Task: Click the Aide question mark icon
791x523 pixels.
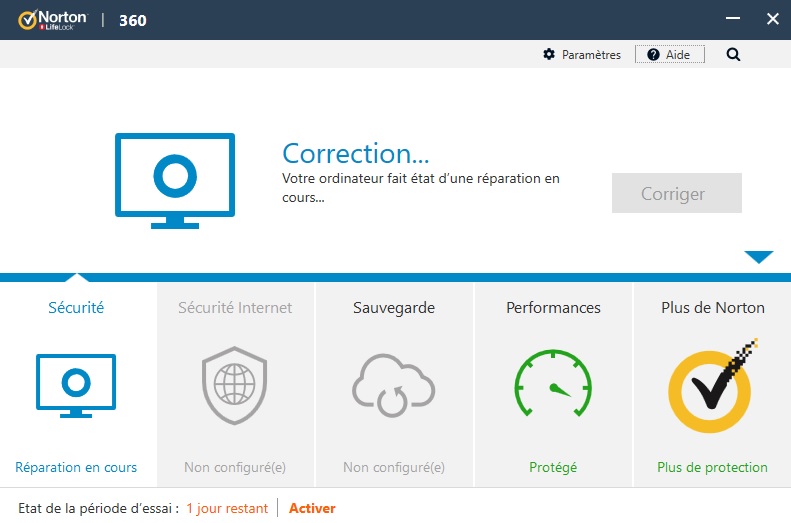Action: point(653,54)
